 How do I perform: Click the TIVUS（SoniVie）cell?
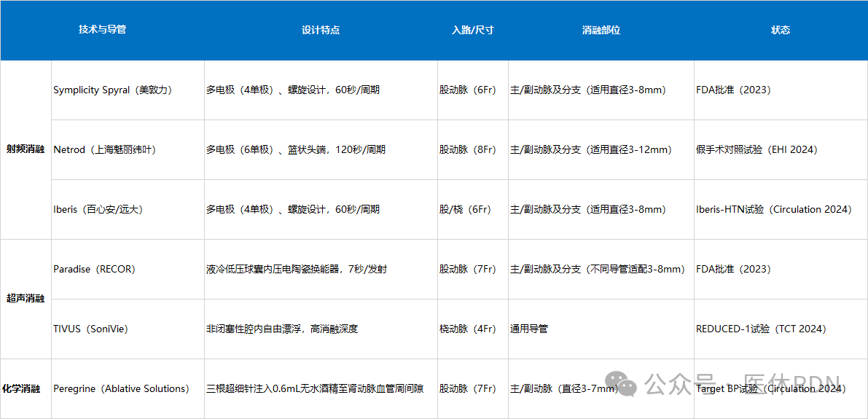(128, 329)
